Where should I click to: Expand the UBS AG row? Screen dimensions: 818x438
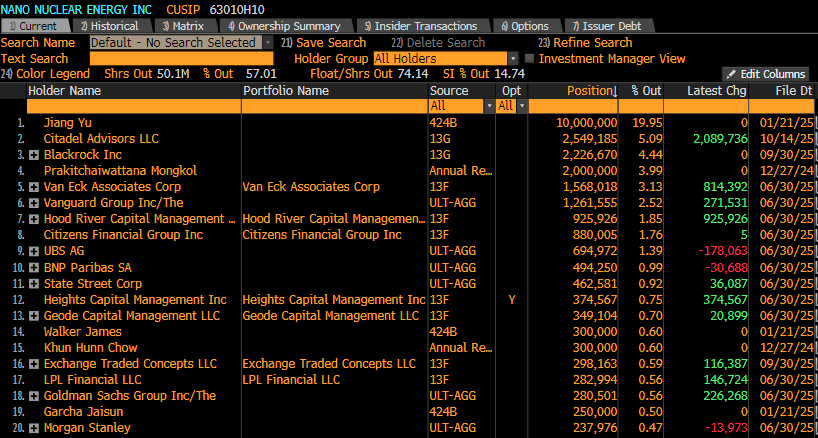34,251
